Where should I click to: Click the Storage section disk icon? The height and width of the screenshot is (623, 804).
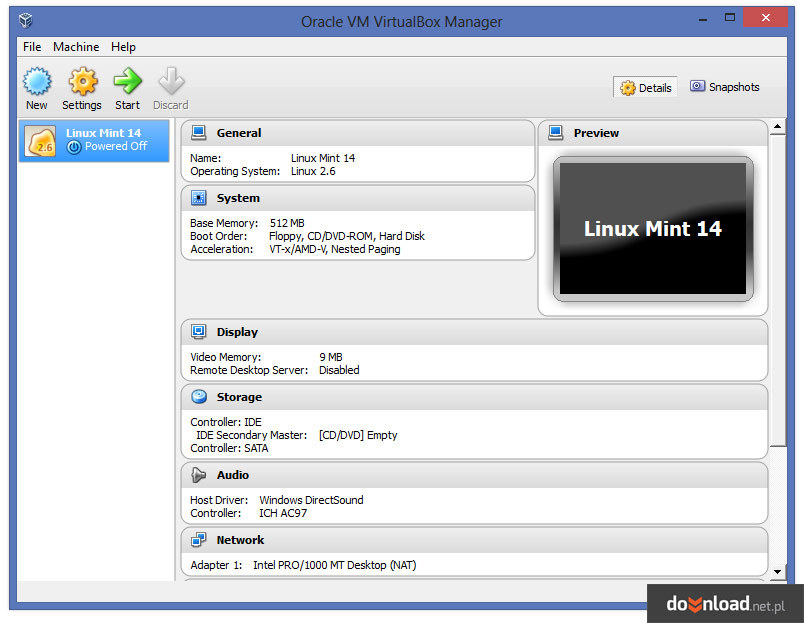[198, 397]
